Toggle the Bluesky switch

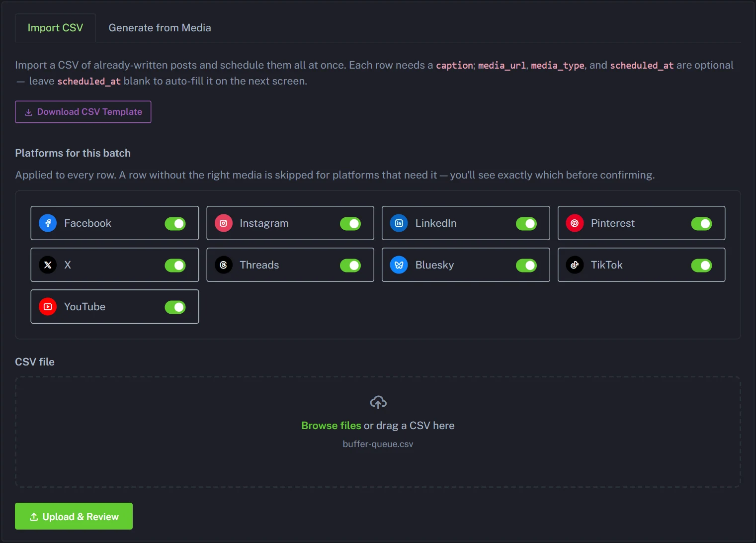tap(526, 266)
